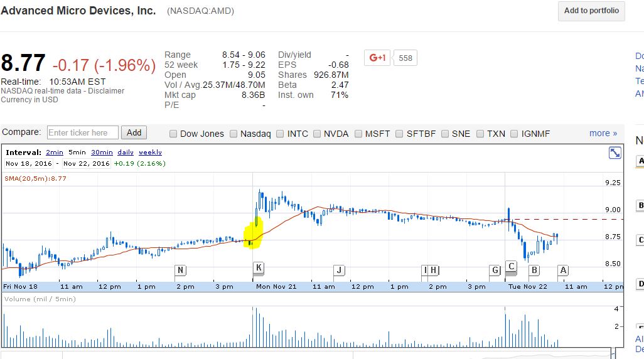
Task: Toggle the TXN comparison checkbox
Action: coord(480,134)
